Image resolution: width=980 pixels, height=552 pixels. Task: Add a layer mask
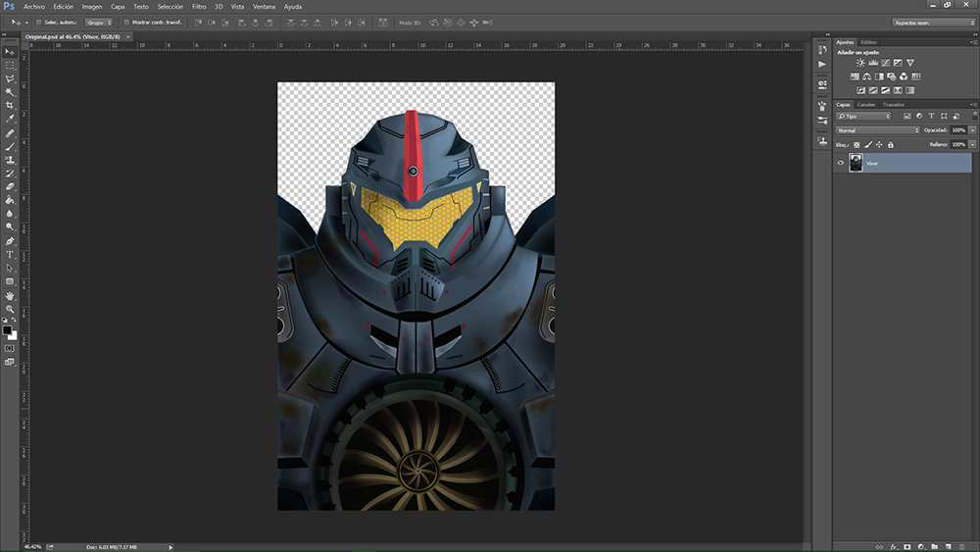[x=906, y=547]
